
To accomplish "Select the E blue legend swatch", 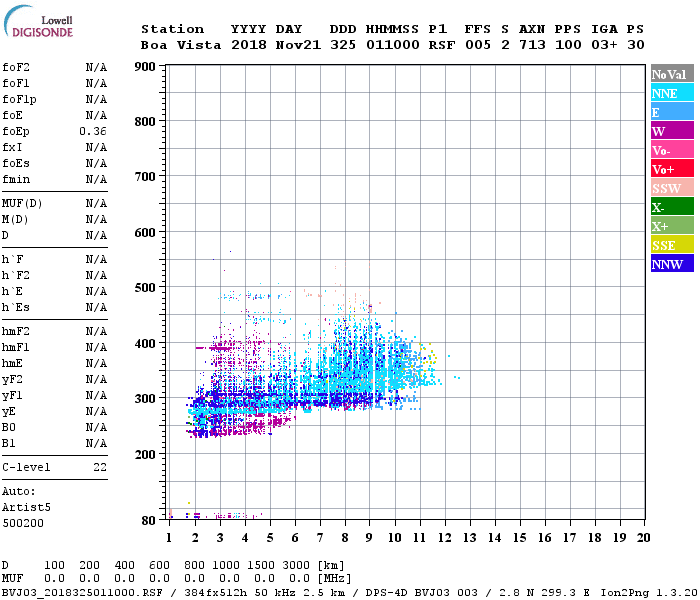I will [672, 112].
